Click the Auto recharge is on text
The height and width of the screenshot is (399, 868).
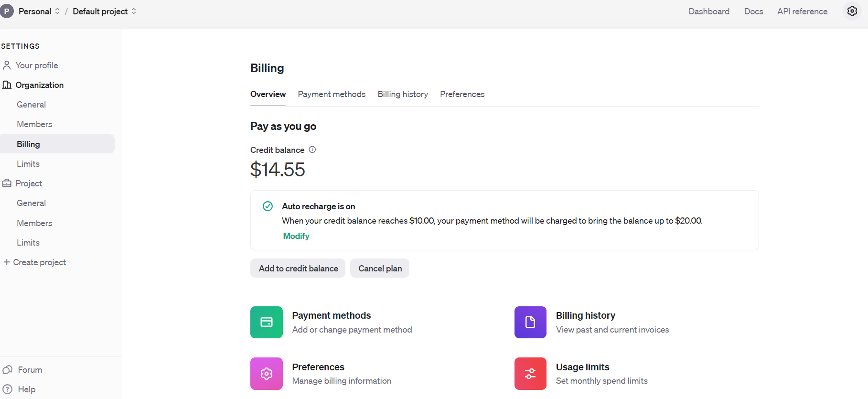click(x=319, y=206)
